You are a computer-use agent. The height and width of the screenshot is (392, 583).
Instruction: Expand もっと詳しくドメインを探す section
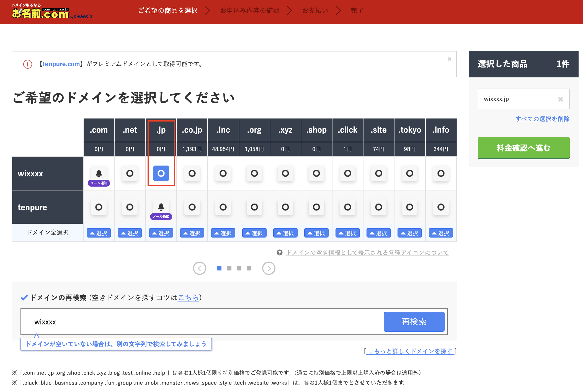pos(410,351)
